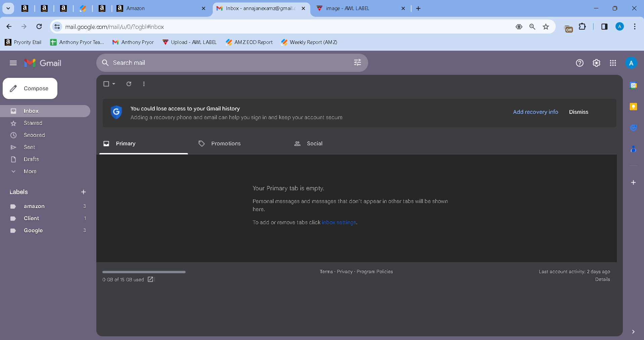The image size is (644, 340).
Task: Open Google apps grid
Action: 613,63
